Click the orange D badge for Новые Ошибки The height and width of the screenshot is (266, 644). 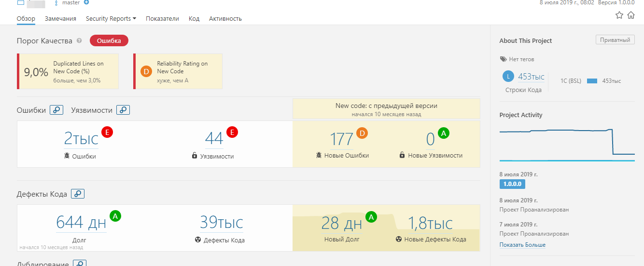[362, 133]
